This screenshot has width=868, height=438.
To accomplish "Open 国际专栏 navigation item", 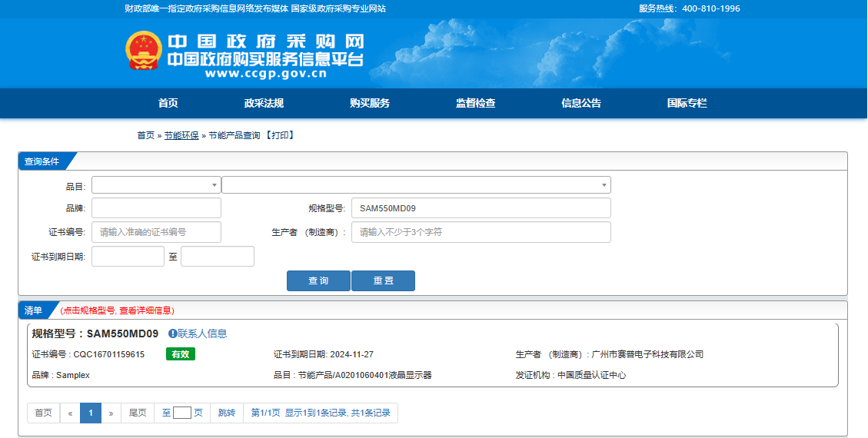I will pyautogui.click(x=687, y=103).
